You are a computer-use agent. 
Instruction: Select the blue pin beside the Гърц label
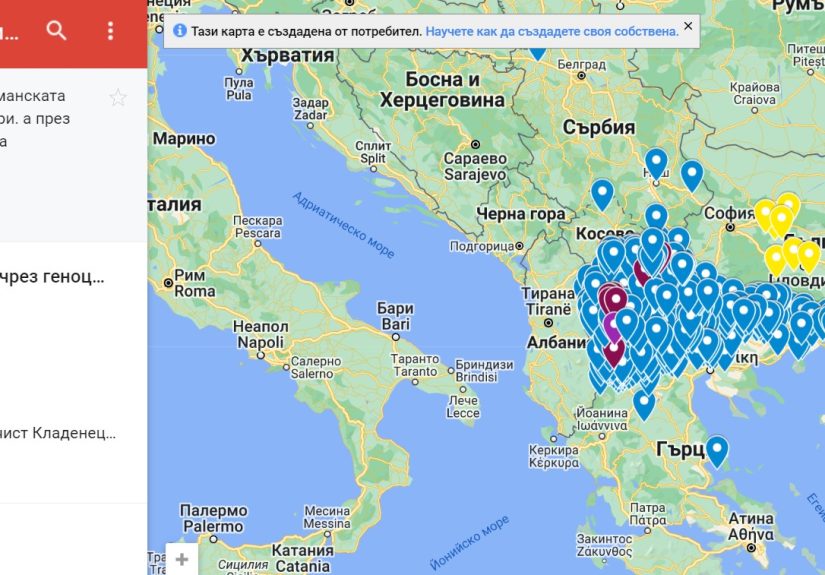coord(717,449)
